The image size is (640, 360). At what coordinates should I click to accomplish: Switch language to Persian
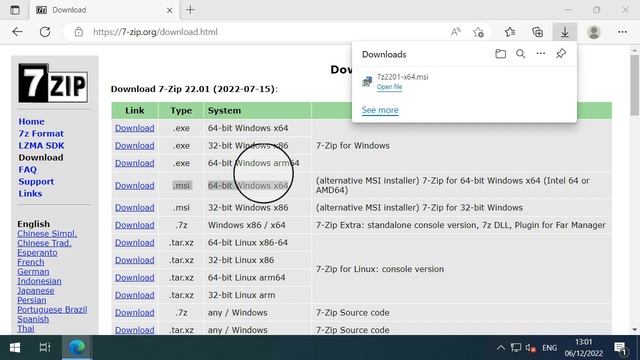[31, 300]
